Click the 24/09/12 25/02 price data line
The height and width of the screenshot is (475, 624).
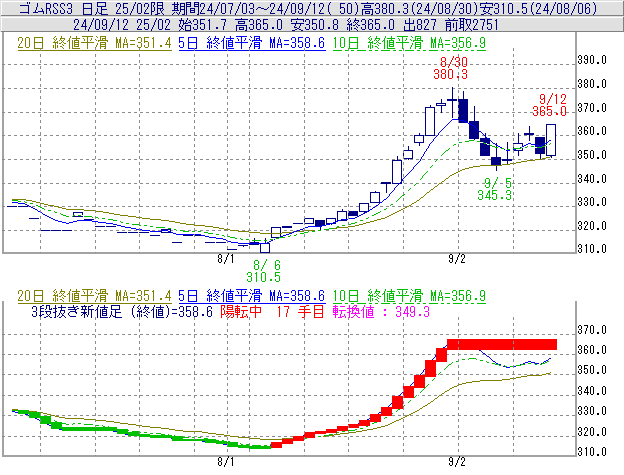pyautogui.click(x=286, y=25)
